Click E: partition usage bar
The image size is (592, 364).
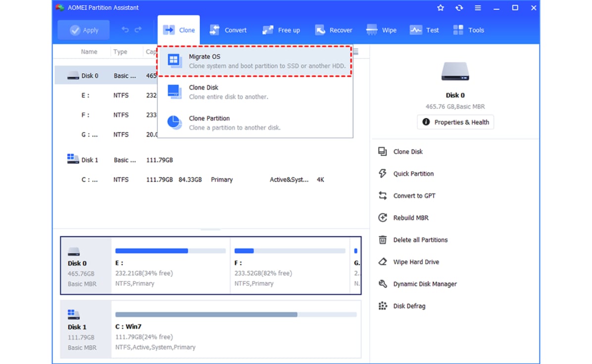coord(170,251)
